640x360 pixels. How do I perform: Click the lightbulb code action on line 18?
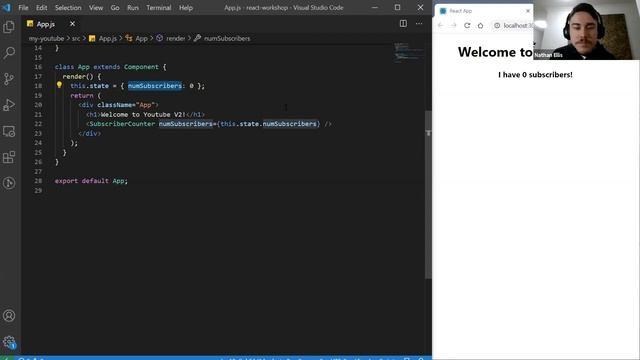59,85
